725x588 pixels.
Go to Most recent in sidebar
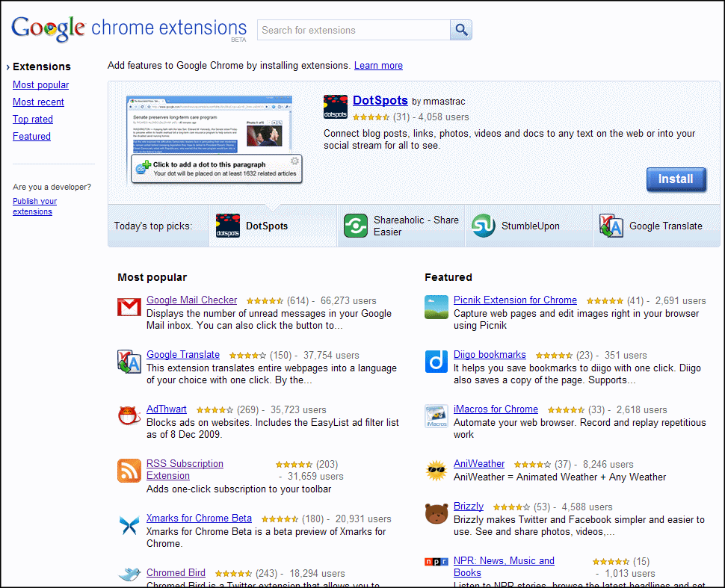38,102
